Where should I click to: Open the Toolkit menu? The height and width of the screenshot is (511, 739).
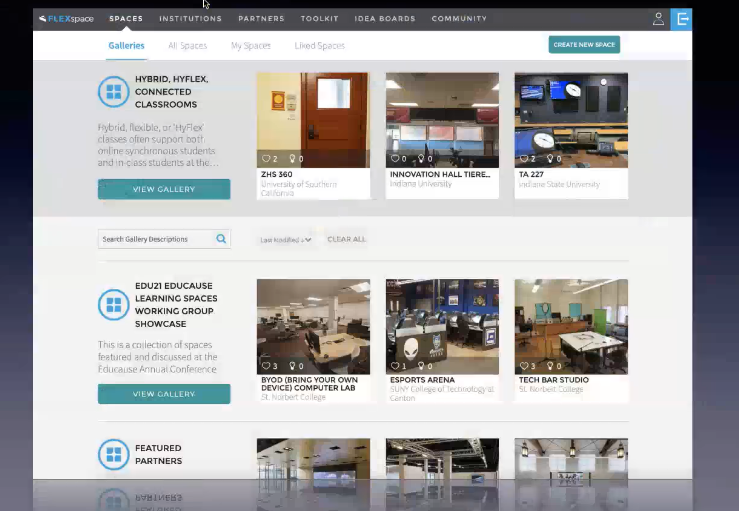[320, 19]
